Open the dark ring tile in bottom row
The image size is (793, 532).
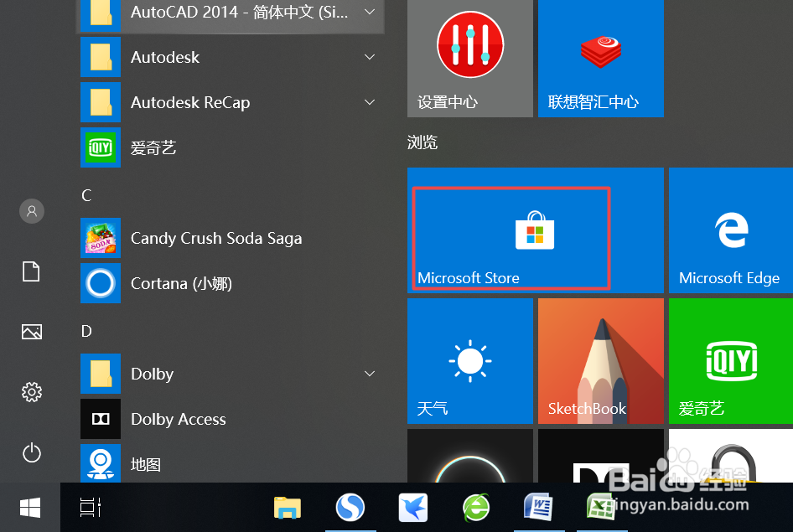point(469,456)
